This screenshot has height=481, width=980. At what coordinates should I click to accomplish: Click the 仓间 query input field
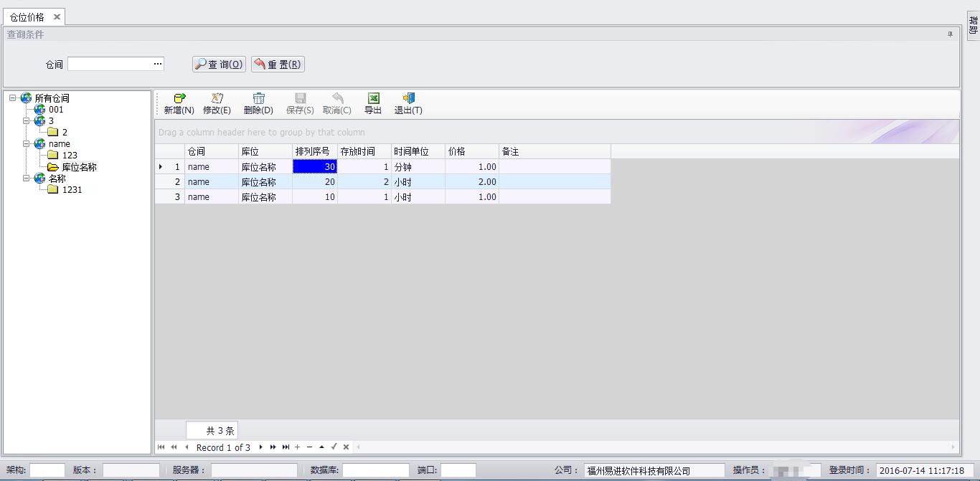coord(109,65)
